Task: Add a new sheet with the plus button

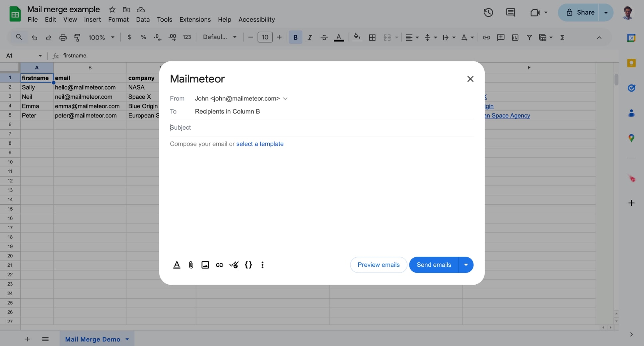Action: 28,339
